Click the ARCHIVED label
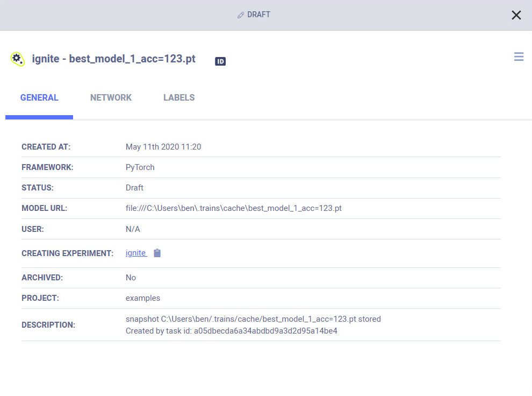Viewport: 532px width, 396px height. [x=42, y=278]
